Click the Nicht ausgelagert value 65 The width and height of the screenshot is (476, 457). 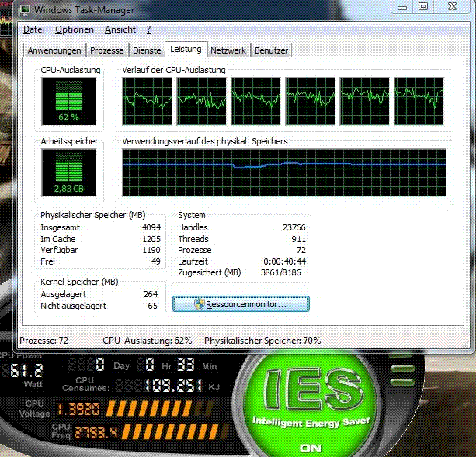(153, 306)
